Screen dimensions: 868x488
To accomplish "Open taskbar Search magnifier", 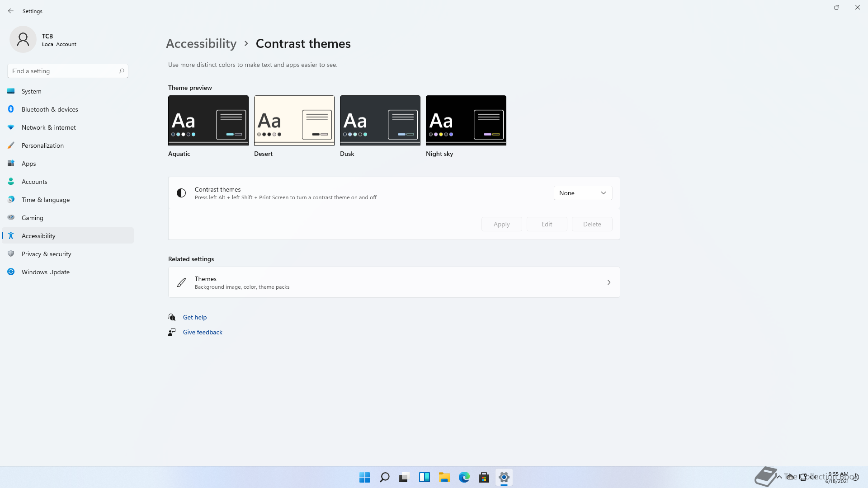I will 385,477.
